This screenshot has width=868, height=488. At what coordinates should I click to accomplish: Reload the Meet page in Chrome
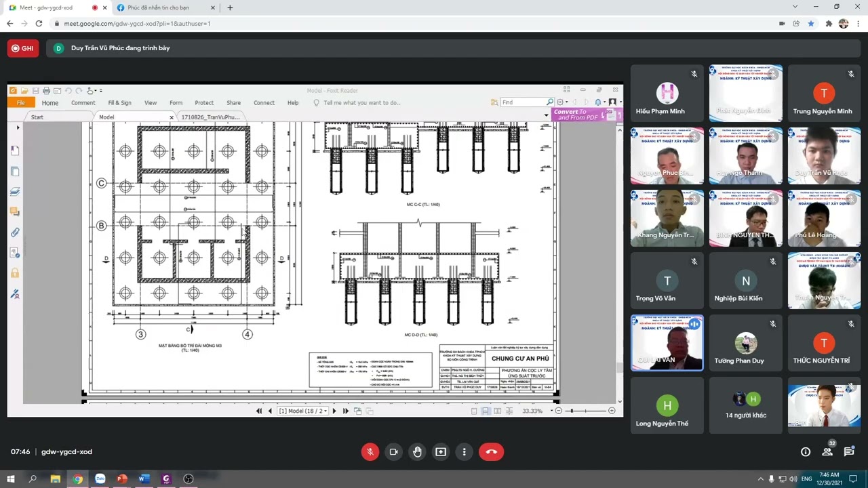(x=39, y=23)
